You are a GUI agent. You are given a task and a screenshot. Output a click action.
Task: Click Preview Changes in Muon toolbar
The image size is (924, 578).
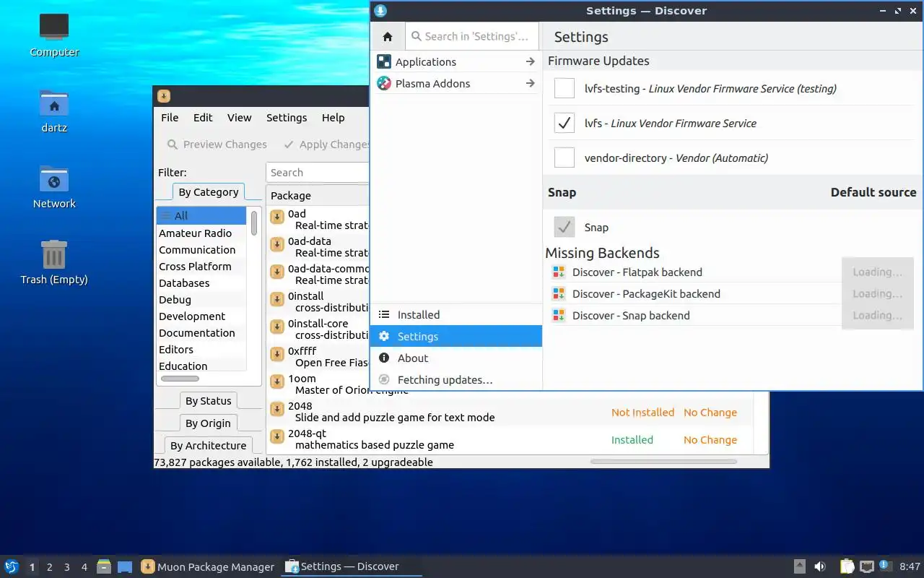click(x=217, y=144)
